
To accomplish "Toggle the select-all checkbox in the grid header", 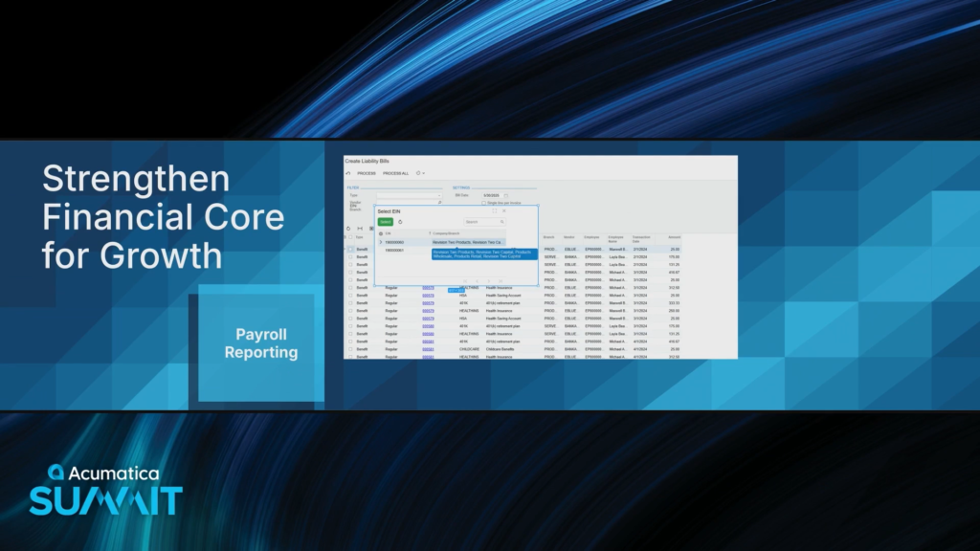I will click(350, 237).
